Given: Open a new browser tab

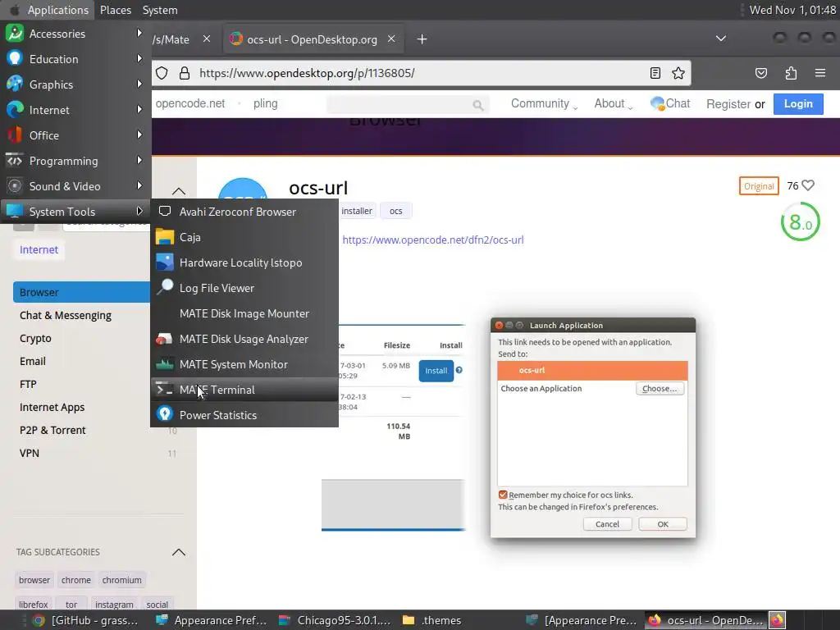Looking at the screenshot, I should [422, 39].
